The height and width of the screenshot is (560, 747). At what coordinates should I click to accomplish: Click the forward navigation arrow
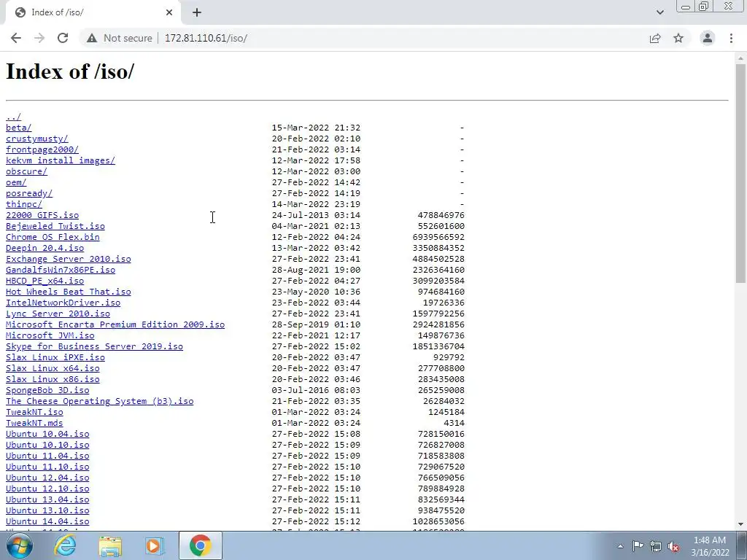click(x=39, y=38)
